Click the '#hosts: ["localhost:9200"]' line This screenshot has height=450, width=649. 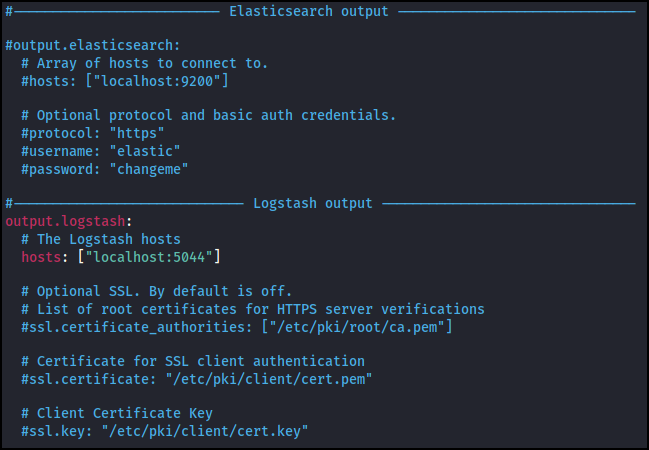point(125,81)
